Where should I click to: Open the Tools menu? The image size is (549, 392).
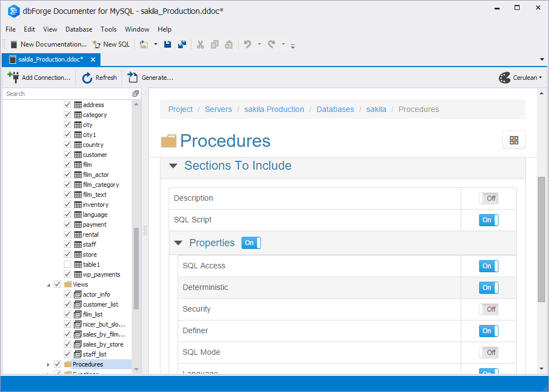(x=109, y=29)
